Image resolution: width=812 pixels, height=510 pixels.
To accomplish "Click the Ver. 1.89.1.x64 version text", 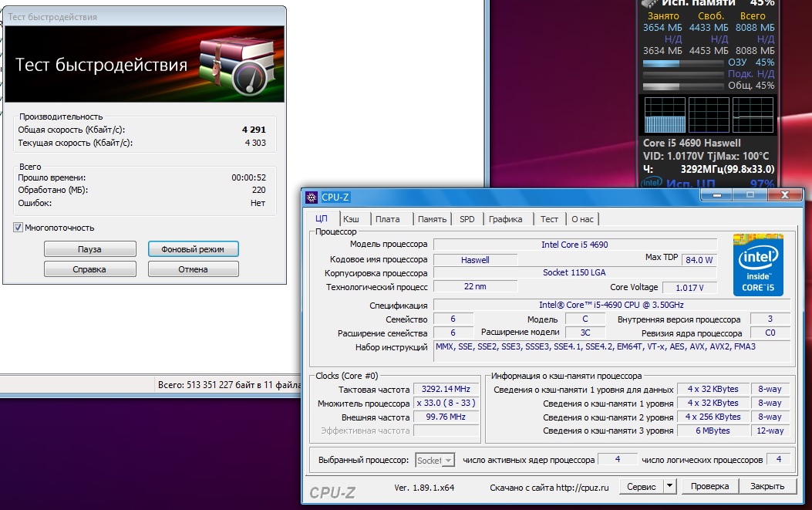I will click(424, 488).
